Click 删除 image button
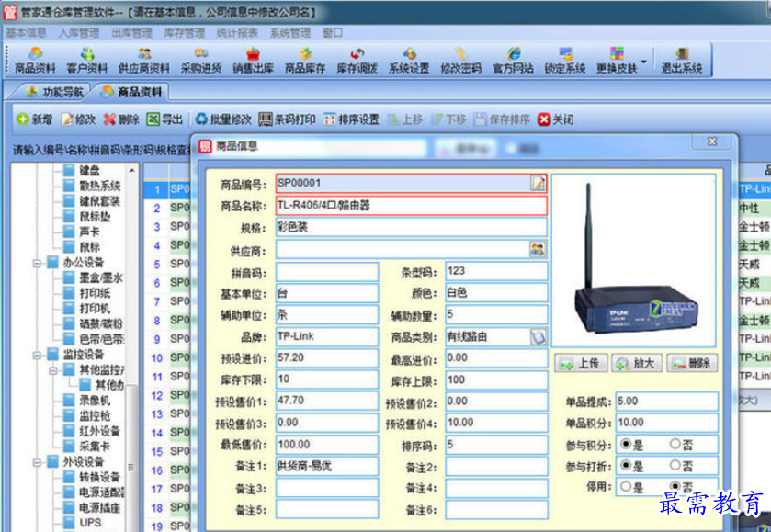Screen dimensions: 771x532 pyautogui.click(x=692, y=363)
